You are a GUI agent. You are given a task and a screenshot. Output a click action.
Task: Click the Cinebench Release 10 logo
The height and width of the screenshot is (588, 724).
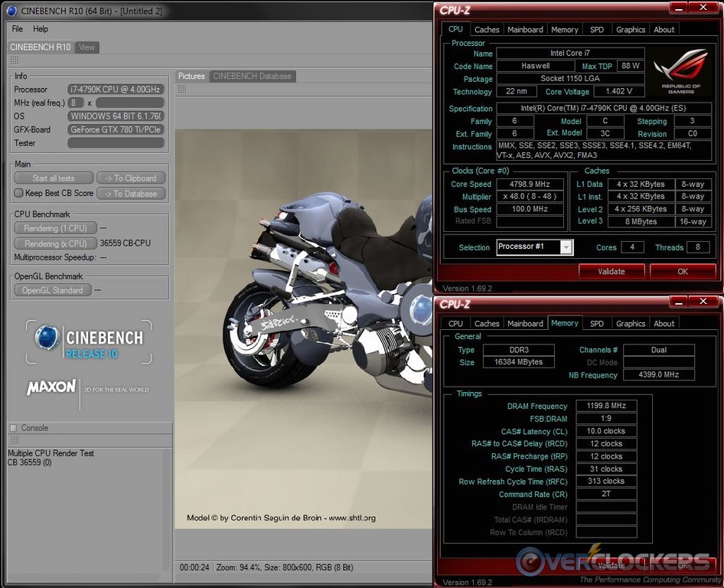[x=90, y=341]
